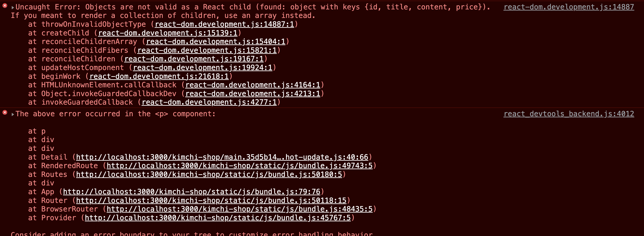
Task: Open reconcileChildFibers link at line 15821
Action: [207, 50]
